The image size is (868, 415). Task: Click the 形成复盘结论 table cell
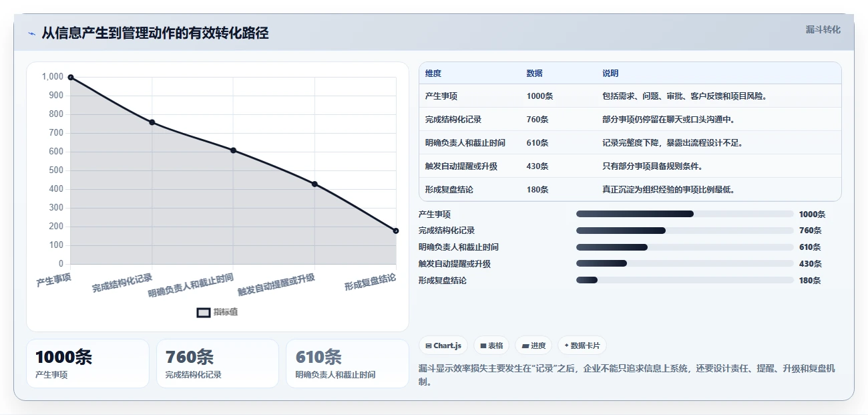tap(449, 190)
